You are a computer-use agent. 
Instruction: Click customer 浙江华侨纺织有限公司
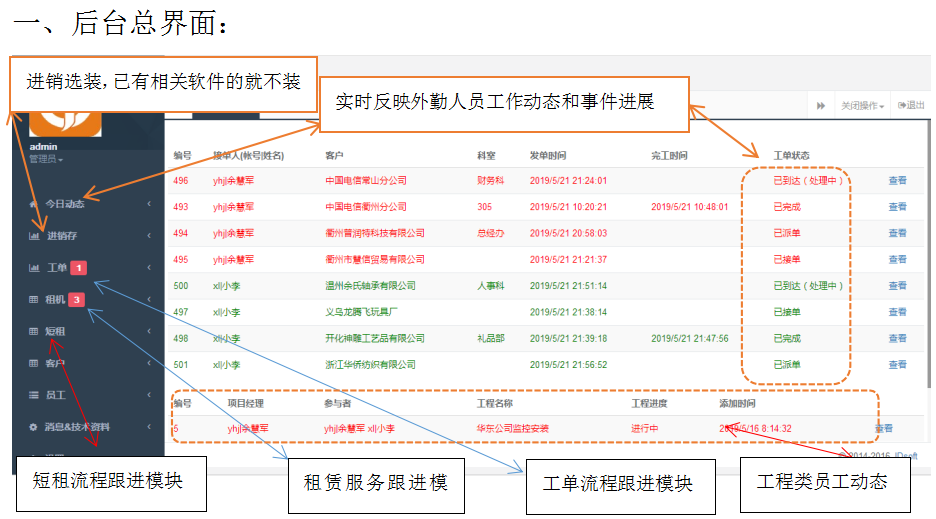pos(370,364)
